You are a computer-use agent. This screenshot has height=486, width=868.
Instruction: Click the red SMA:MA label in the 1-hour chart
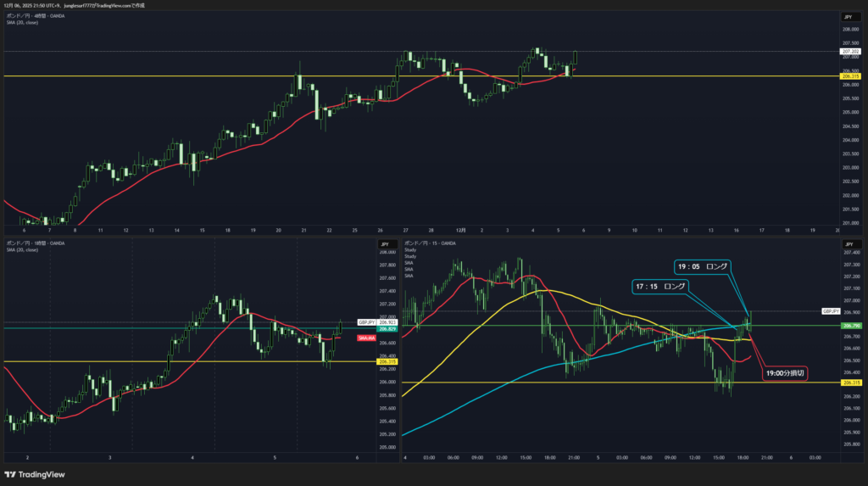[x=367, y=337]
